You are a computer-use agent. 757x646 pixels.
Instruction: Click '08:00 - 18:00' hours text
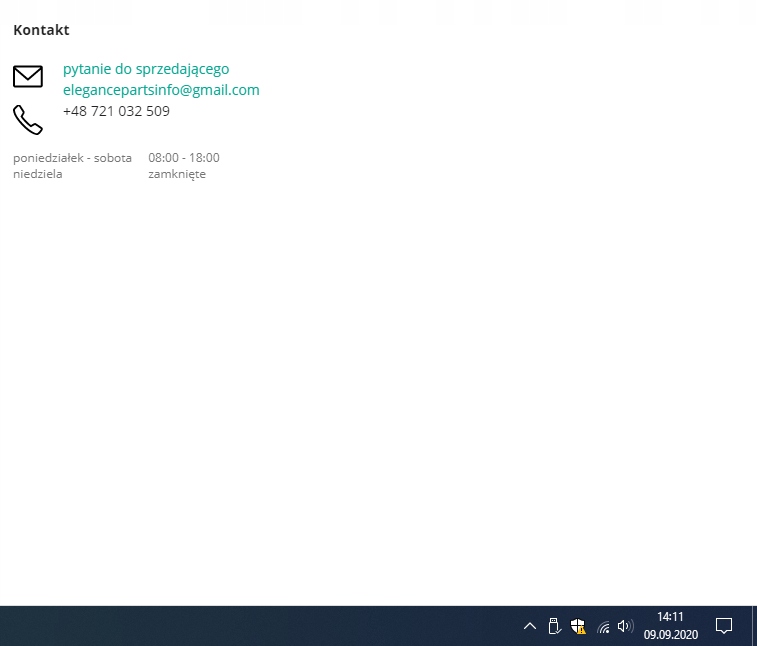point(184,158)
